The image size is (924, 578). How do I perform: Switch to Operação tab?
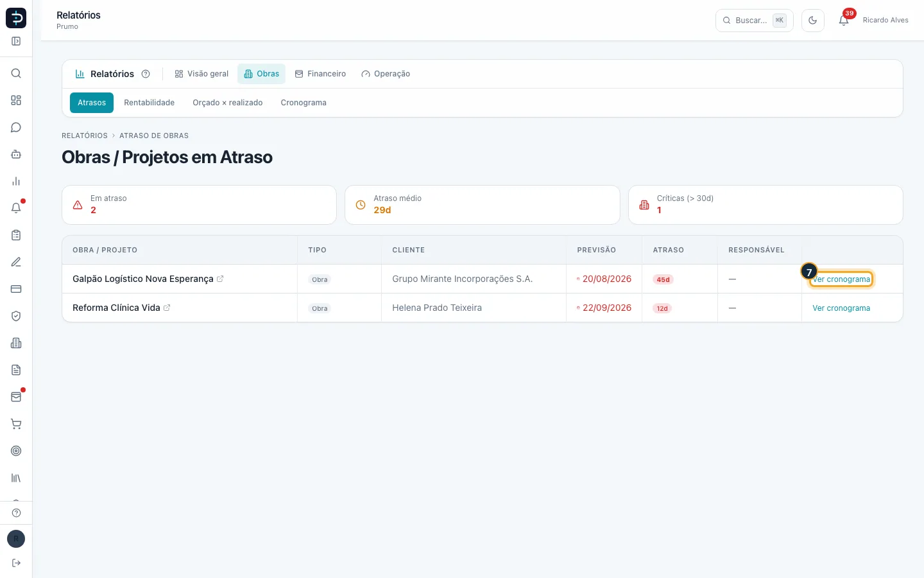tap(386, 74)
